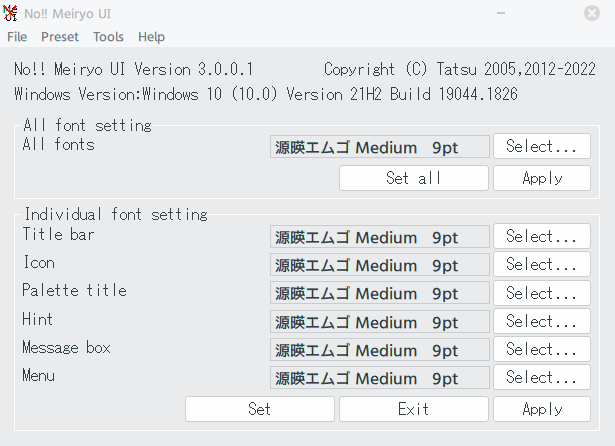Apply the individual font settings
The width and height of the screenshot is (615, 446).
click(541, 409)
